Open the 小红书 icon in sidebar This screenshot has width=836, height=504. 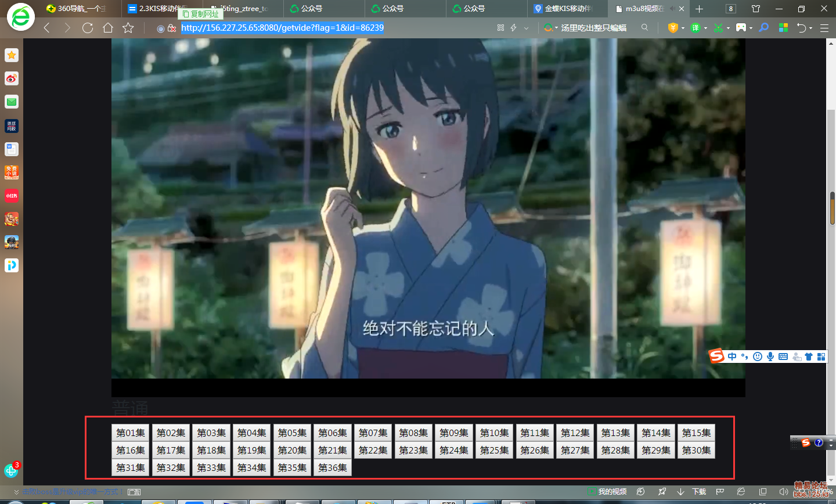(12, 196)
